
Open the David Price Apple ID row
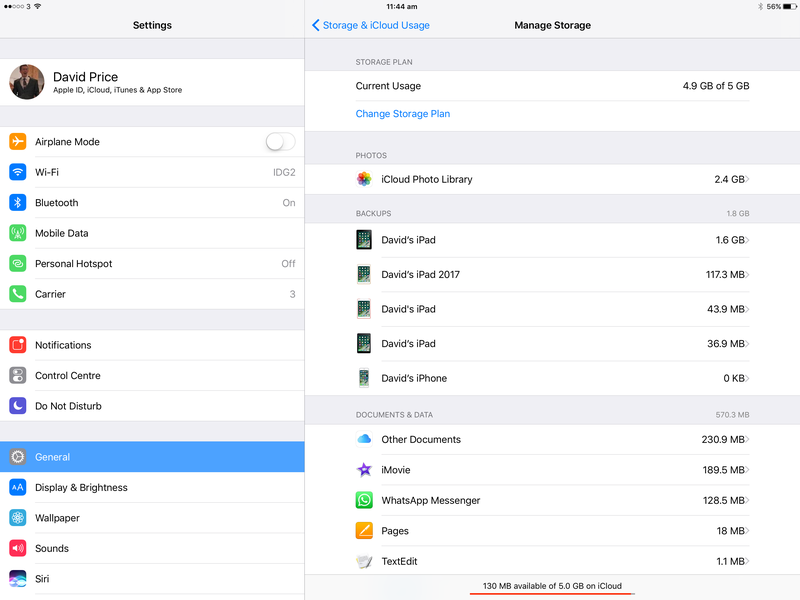152,82
